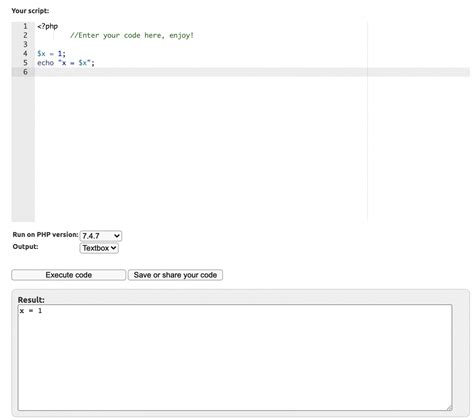Click the '<?php' opening tag on line 1
The height and width of the screenshot is (420, 474).
pos(48,26)
